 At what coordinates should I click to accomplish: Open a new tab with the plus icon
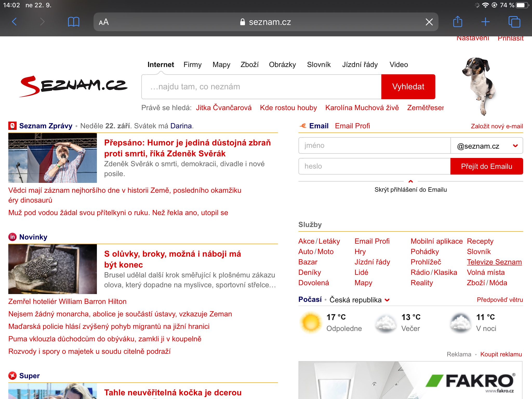coord(485,22)
